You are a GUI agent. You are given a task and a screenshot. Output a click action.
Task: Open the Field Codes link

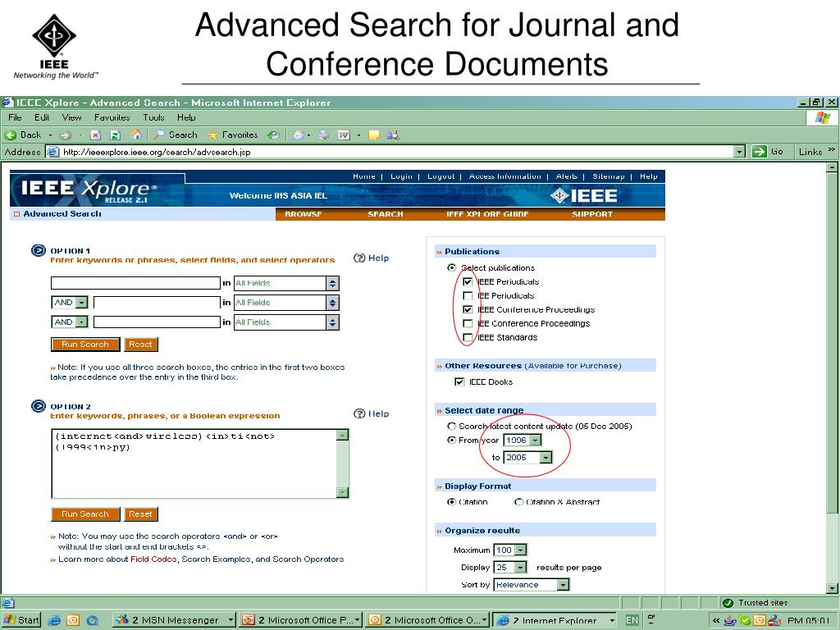153,559
